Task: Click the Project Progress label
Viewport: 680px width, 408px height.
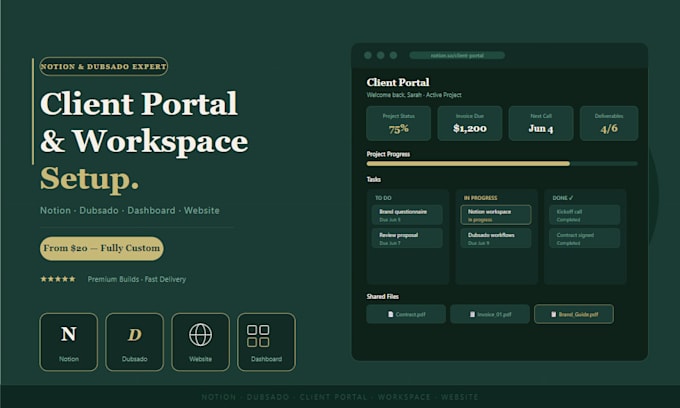Action: (388, 154)
